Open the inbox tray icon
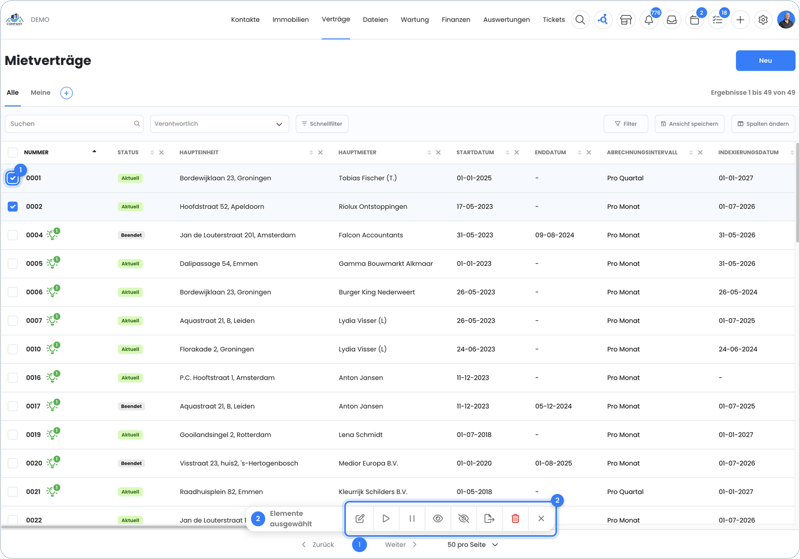 (672, 20)
